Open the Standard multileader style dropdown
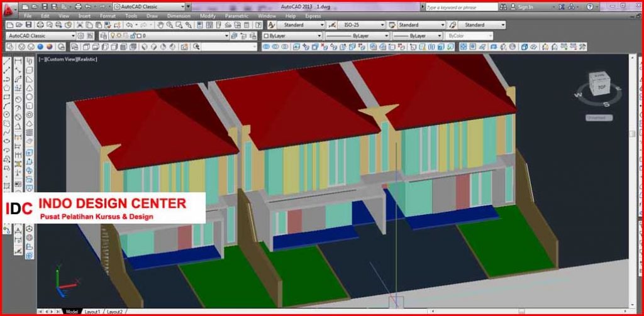The width and height of the screenshot is (644, 316). coord(482,25)
